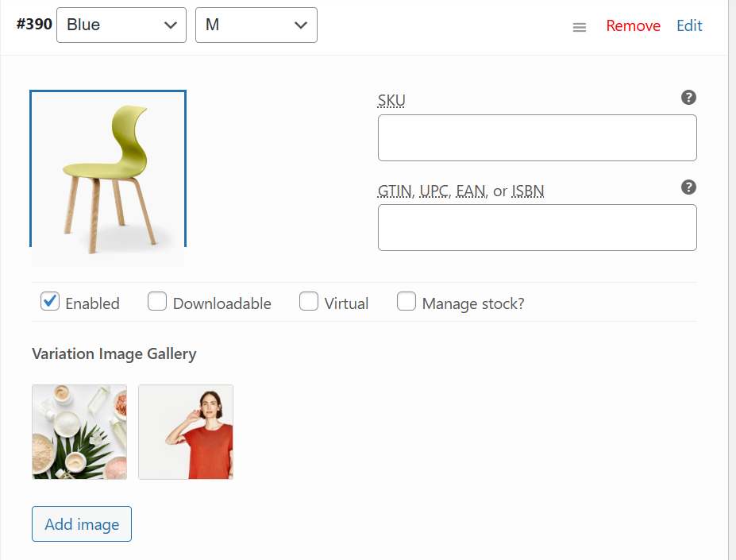Enable the Manage stock? checkbox
This screenshot has width=736, height=560.
point(406,302)
